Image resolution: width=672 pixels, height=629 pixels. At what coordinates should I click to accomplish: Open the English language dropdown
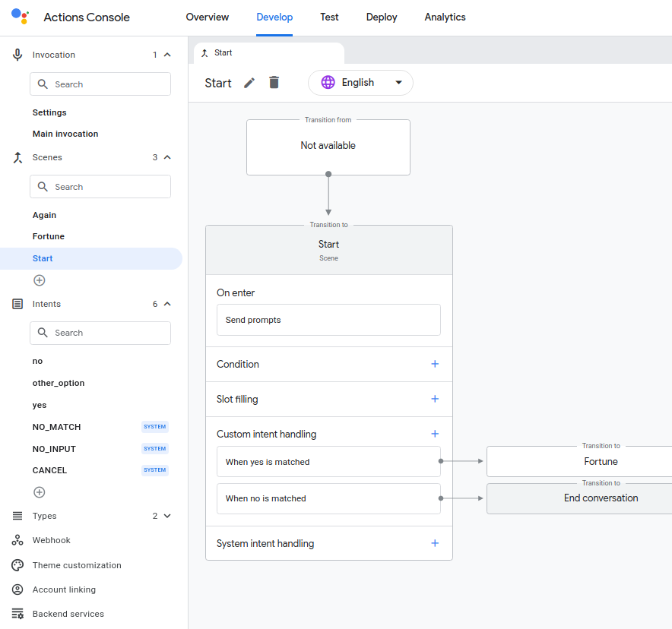tap(360, 83)
